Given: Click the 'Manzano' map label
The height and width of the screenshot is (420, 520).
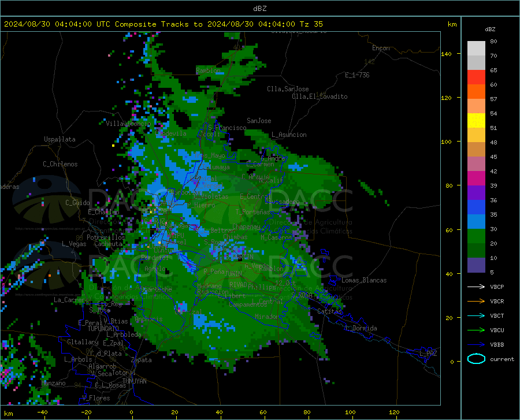Looking at the screenshot, I should tap(53, 383).
